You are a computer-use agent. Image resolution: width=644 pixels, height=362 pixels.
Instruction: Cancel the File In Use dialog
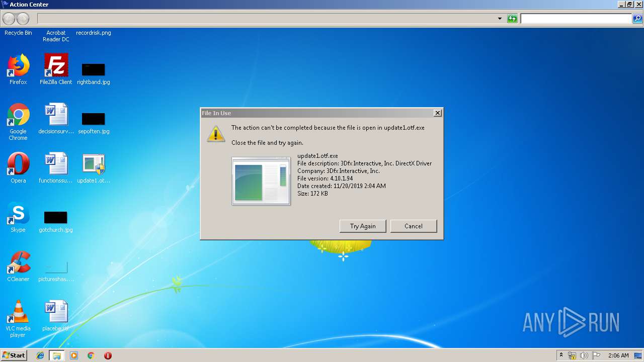coord(414,226)
